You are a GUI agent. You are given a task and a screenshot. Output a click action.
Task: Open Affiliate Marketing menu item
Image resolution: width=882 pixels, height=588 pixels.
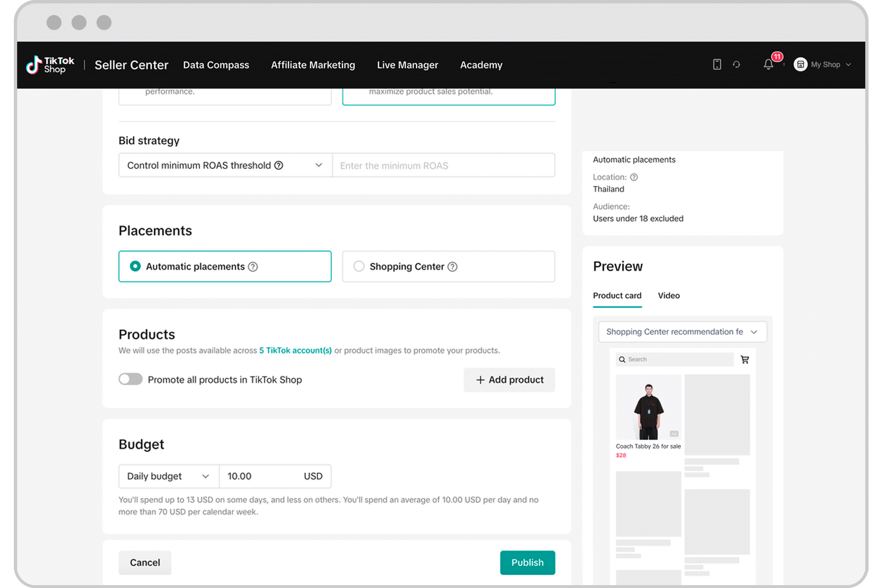click(313, 65)
